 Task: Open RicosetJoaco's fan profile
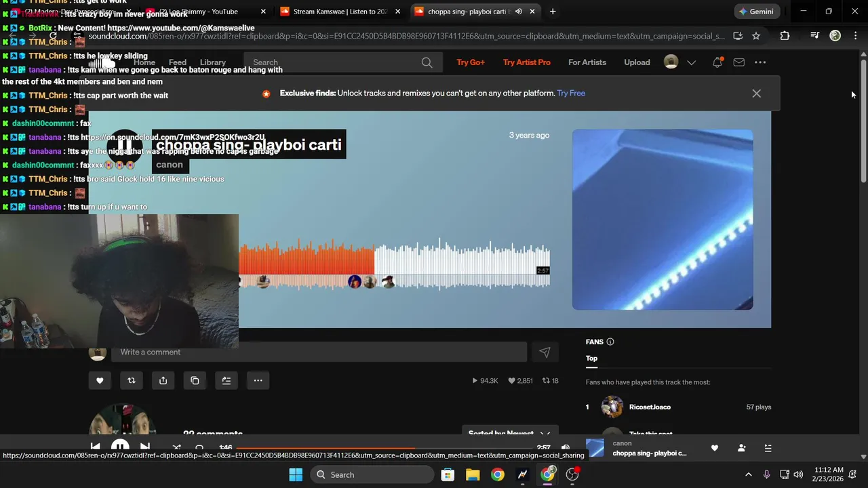click(x=650, y=407)
